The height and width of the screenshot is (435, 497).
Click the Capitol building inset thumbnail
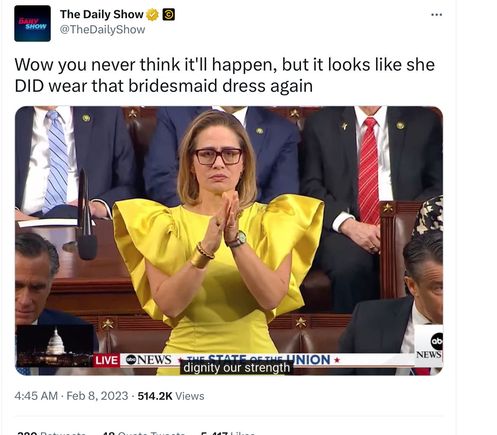pos(55,346)
